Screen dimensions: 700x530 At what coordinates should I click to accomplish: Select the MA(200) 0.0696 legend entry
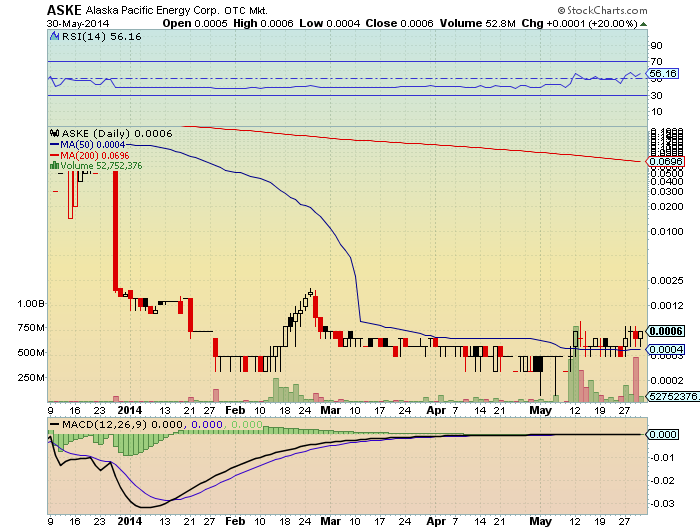pyautogui.click(x=95, y=155)
